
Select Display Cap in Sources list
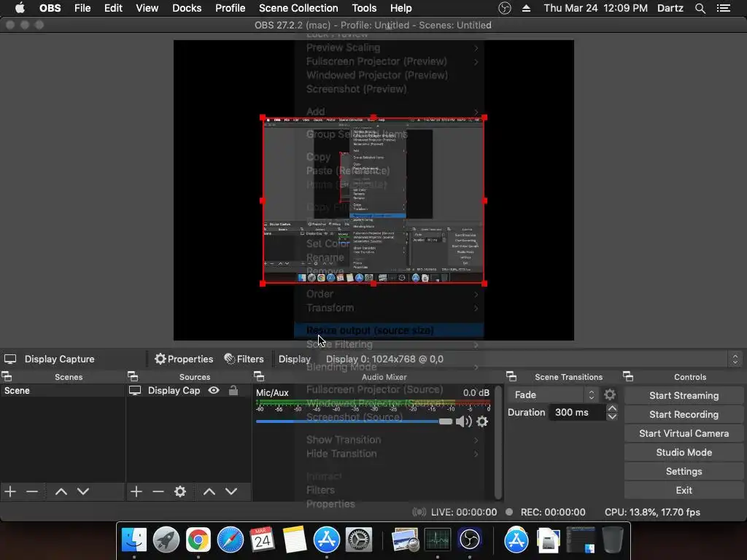174,391
